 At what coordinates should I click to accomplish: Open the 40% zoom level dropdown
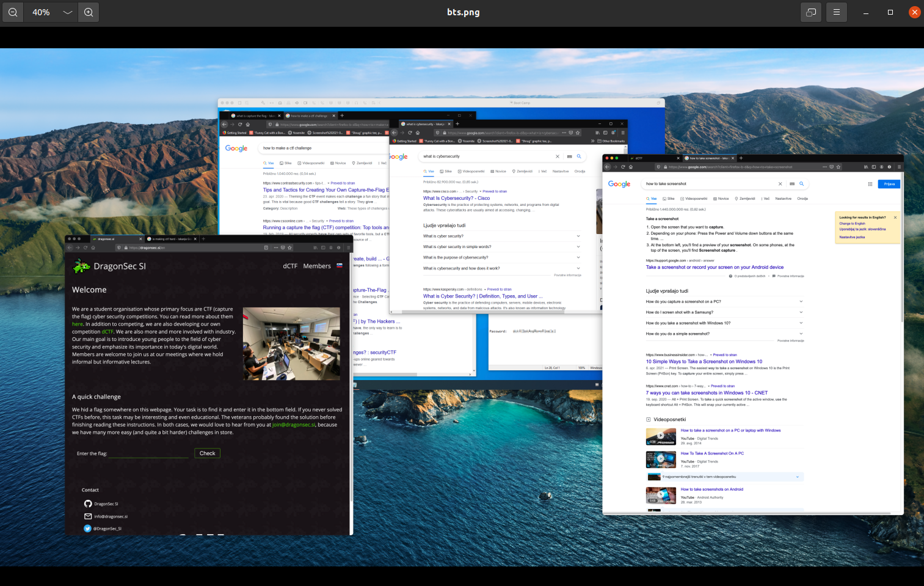click(67, 12)
